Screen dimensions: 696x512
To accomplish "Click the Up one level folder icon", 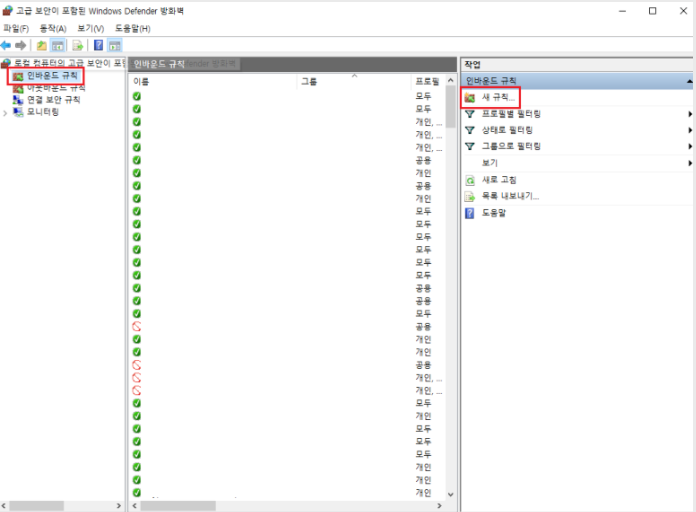I will (x=41, y=45).
